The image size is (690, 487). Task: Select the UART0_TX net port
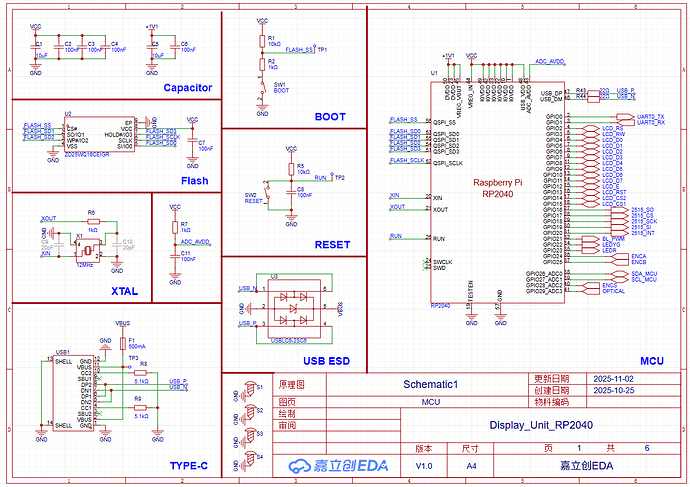pos(649,116)
